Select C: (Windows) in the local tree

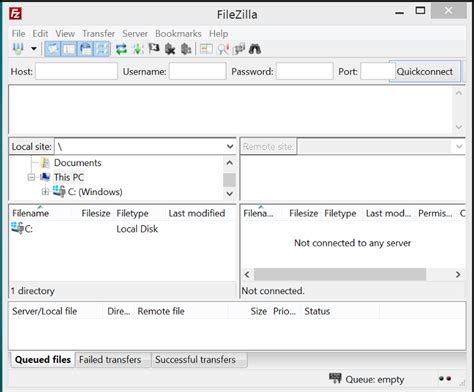(x=95, y=192)
